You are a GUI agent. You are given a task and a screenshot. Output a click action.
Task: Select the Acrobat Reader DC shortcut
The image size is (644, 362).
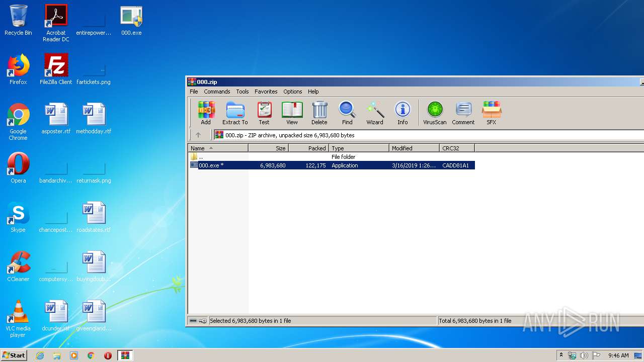[x=56, y=23]
